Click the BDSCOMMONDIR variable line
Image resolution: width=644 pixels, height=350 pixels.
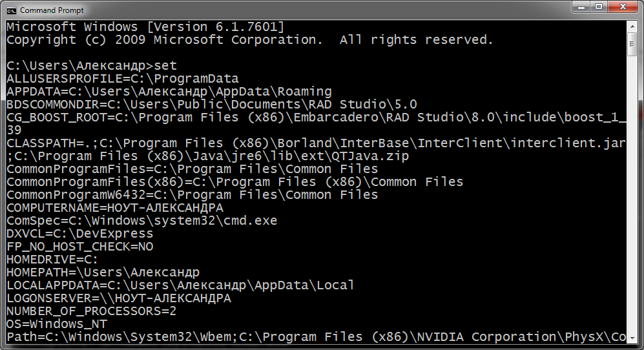point(211,105)
